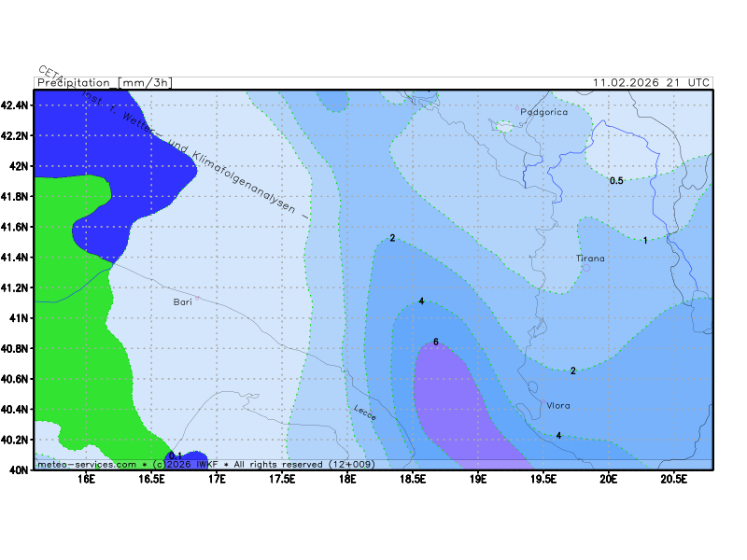This screenshot has height=560, width=747.
Task: Click the Lecce city label
Action: coord(365,413)
